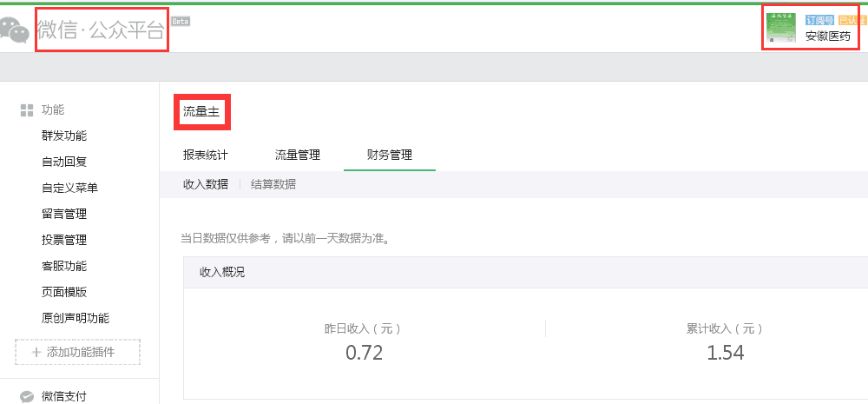Viewport: 868px width, 404px height.
Task: Open 原创声明功能 in sidebar
Action: 76,318
